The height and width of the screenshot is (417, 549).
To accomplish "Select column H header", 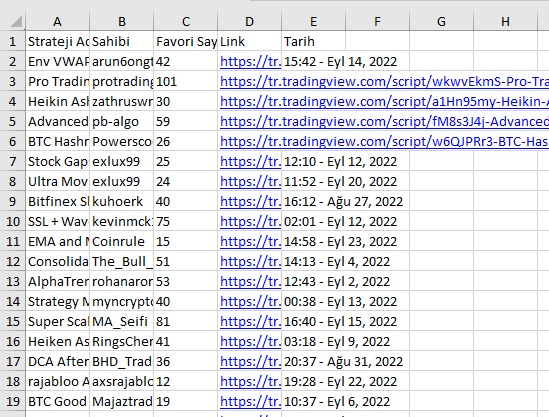I will coord(506,22).
